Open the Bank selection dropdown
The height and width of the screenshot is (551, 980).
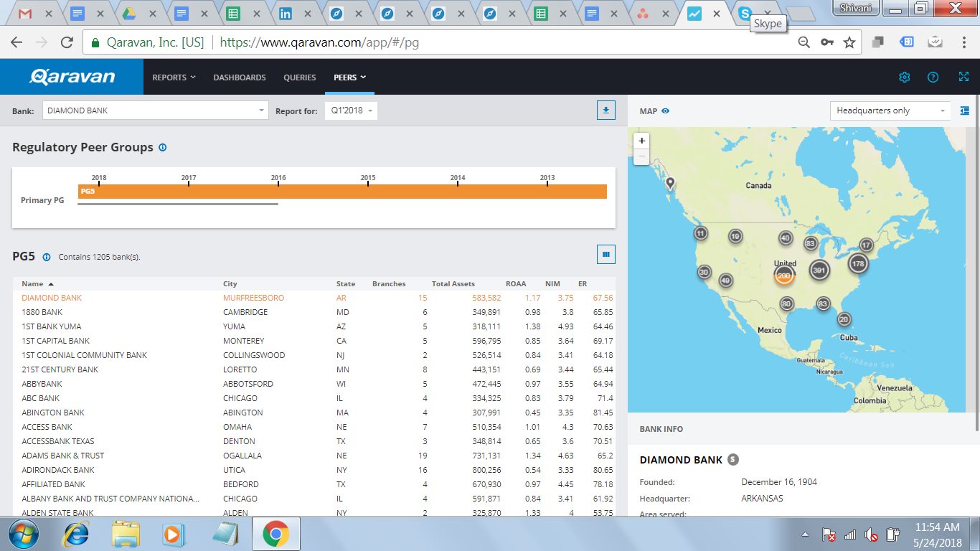(155, 110)
